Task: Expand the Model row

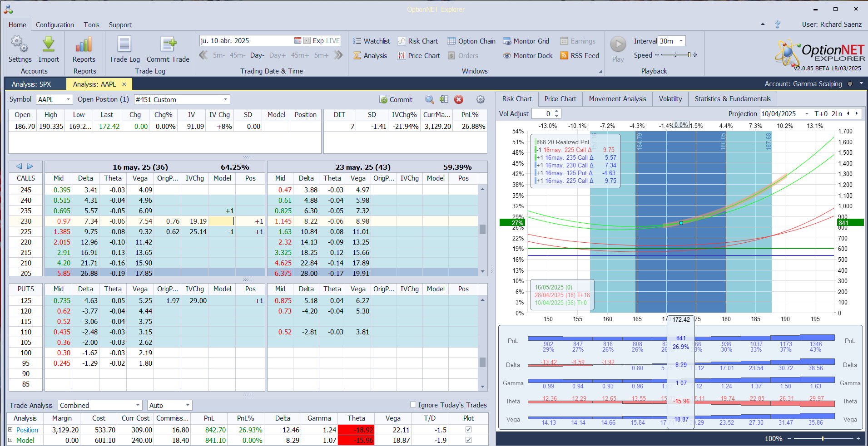Action: (10, 440)
